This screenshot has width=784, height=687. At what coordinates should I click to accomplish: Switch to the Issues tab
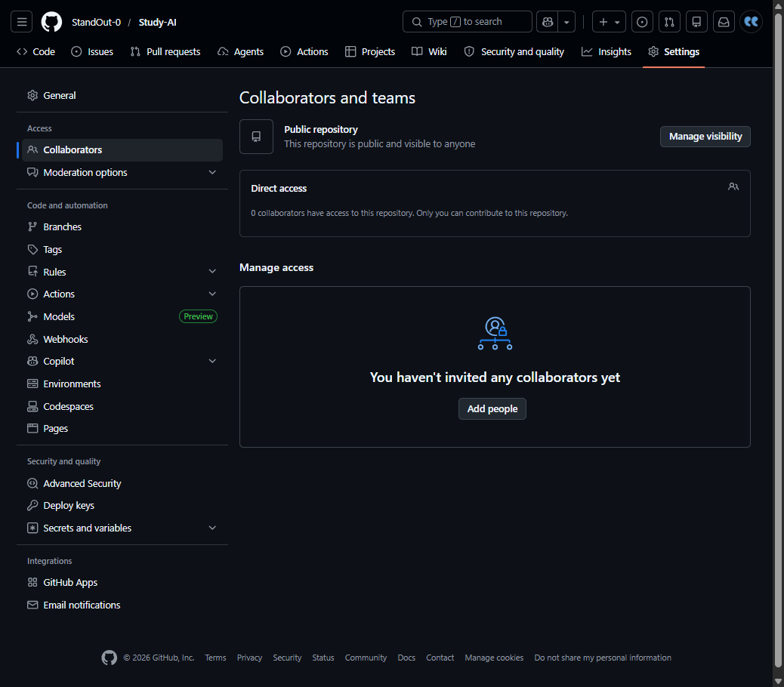92,51
